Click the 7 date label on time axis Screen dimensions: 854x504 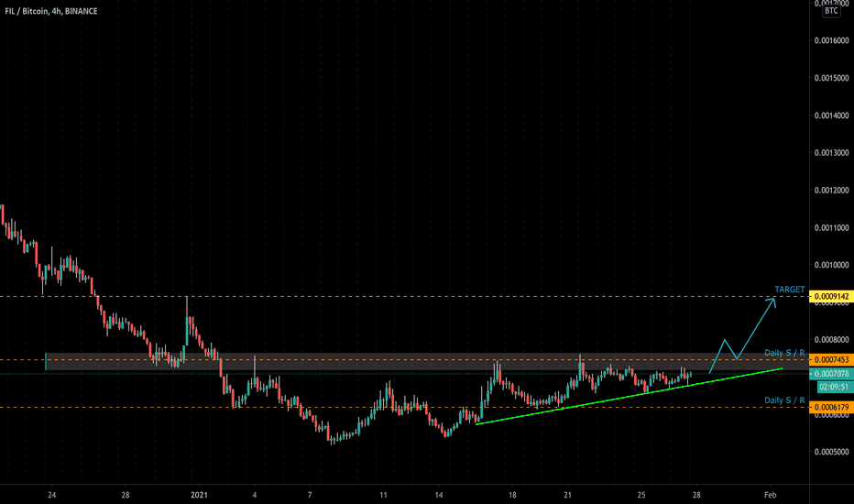[x=310, y=495]
